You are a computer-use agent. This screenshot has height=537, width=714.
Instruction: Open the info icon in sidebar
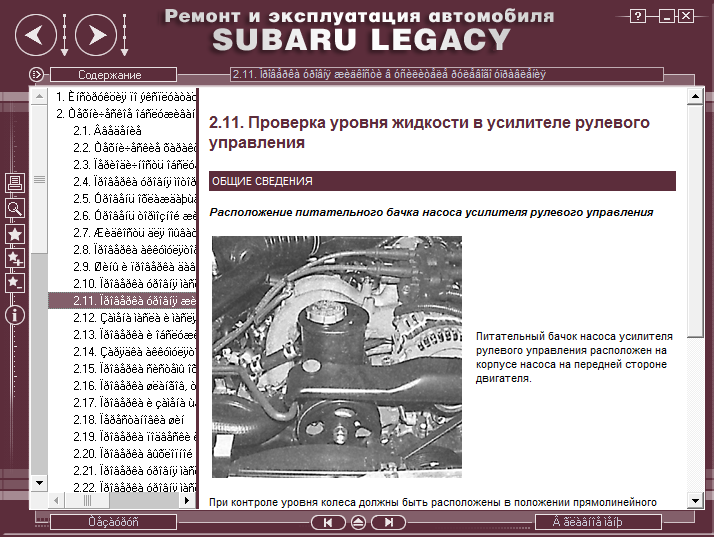pyautogui.click(x=15, y=315)
